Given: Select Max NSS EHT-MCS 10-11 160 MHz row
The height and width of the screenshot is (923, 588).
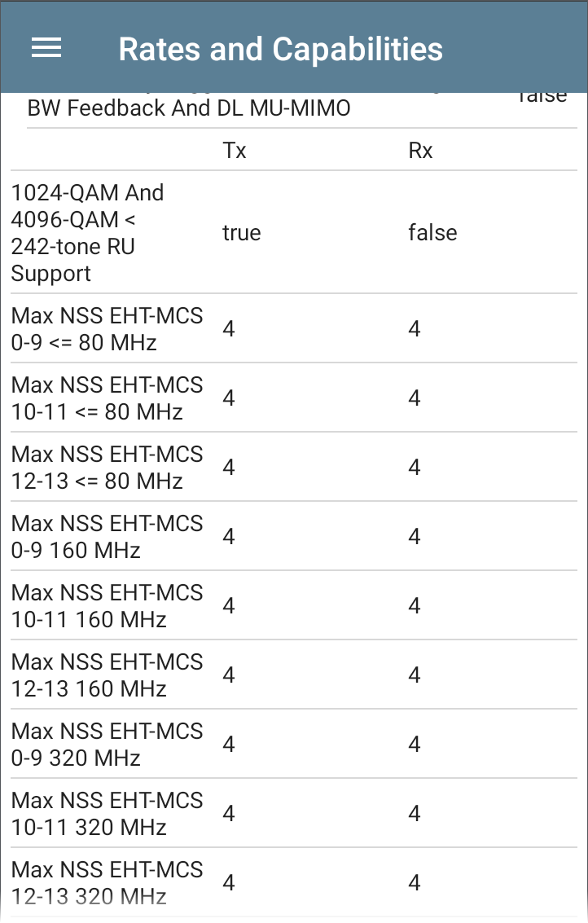Looking at the screenshot, I should [294, 606].
